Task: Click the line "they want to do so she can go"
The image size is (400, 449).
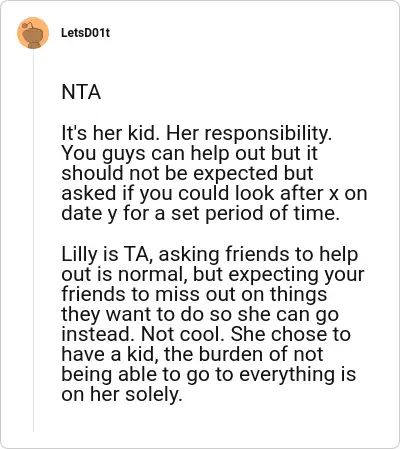Action: click(200, 314)
